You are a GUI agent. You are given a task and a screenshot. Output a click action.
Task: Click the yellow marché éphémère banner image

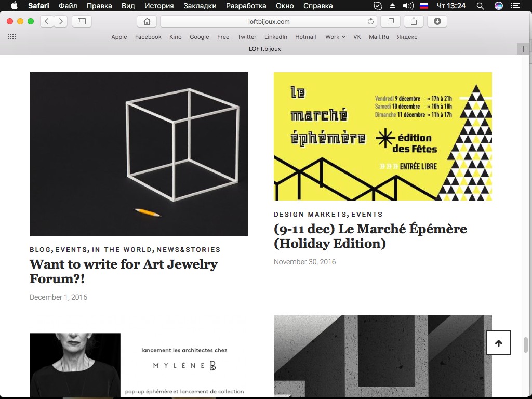(x=383, y=136)
